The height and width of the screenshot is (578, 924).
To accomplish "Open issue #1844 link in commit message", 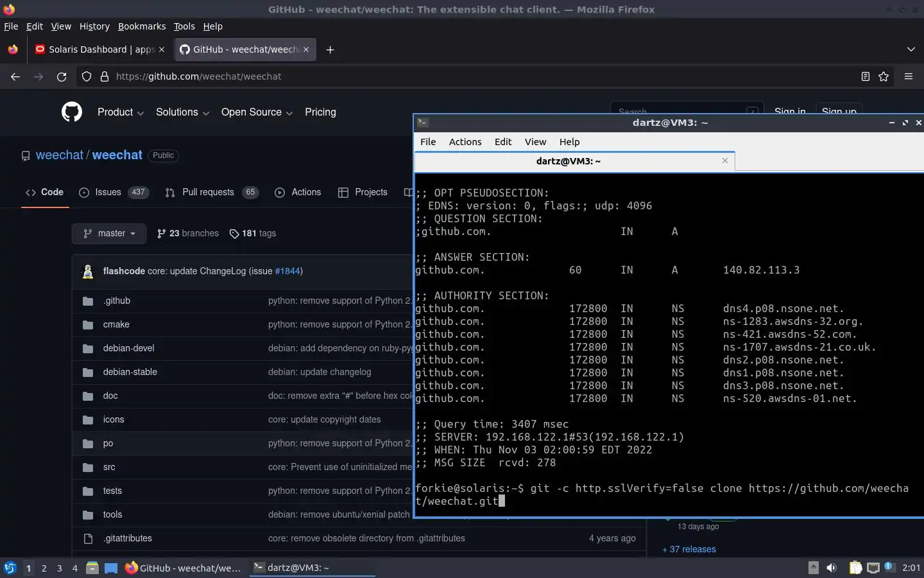I will pyautogui.click(x=287, y=271).
